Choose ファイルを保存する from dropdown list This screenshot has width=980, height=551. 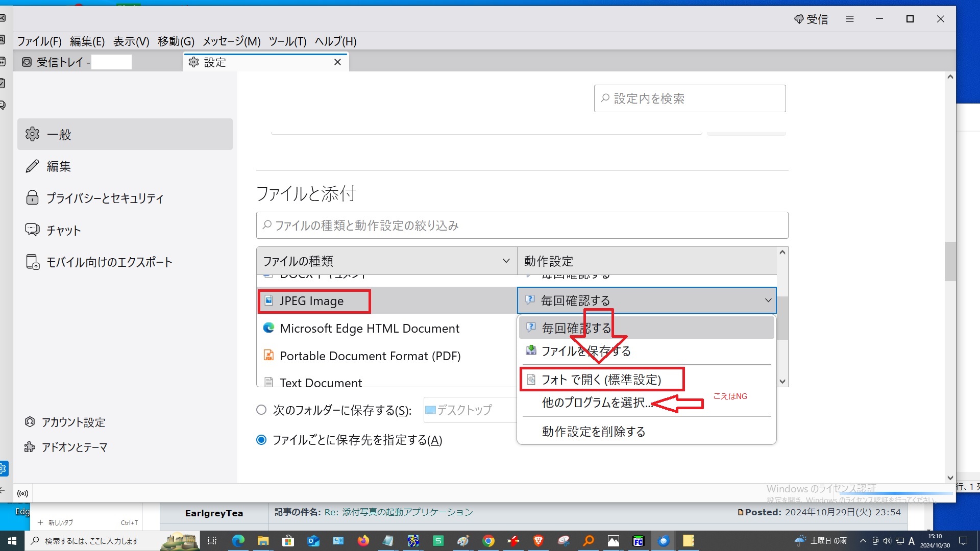coord(585,351)
